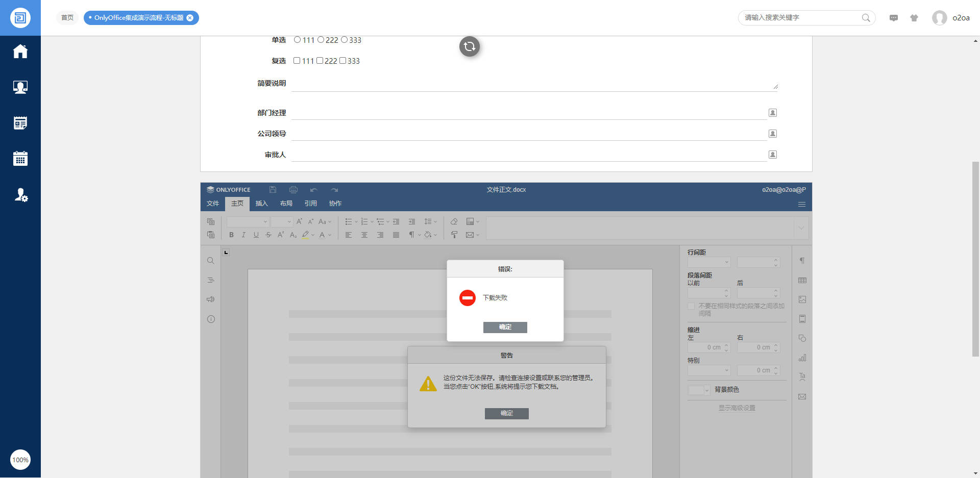
Task: Align text to center
Action: click(364, 235)
